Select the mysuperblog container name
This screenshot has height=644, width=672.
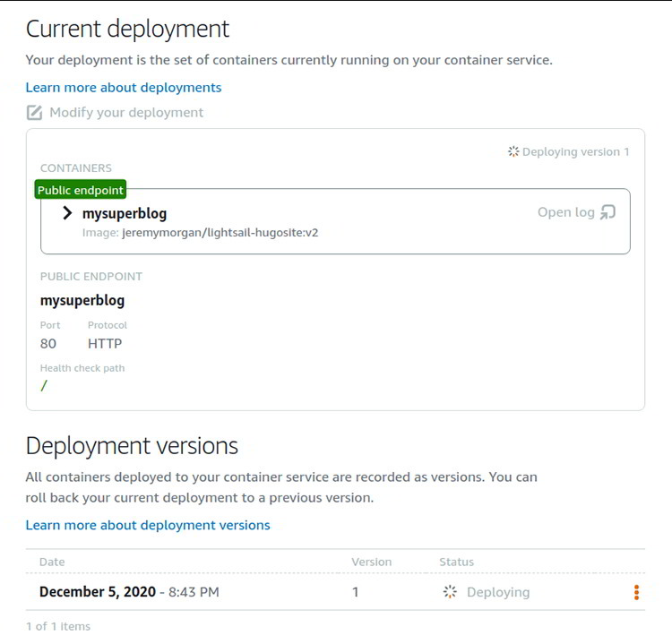[125, 213]
